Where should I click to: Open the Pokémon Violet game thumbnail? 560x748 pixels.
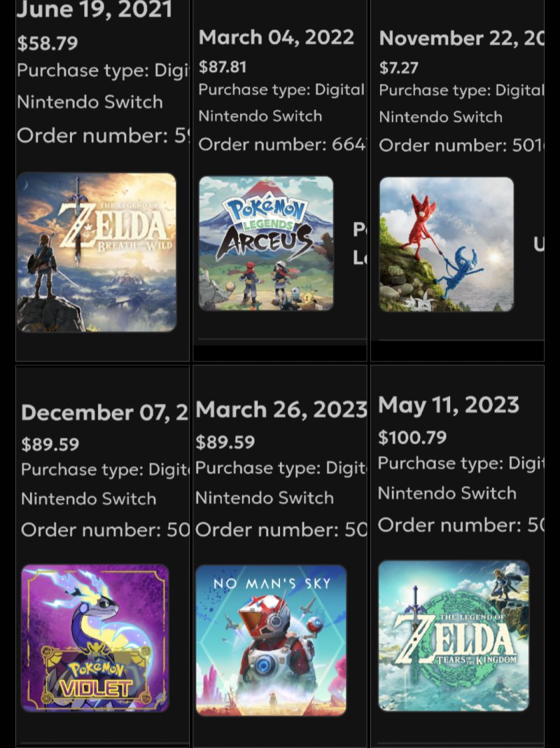tap(95, 638)
